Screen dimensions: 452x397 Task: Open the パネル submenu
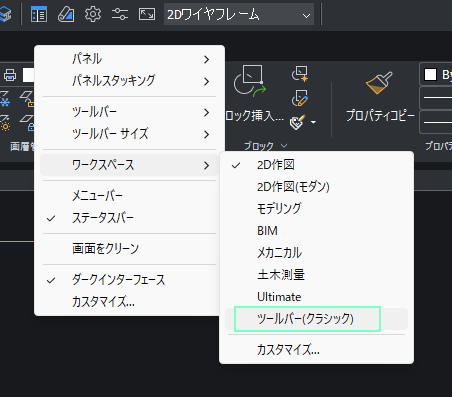pos(129,59)
